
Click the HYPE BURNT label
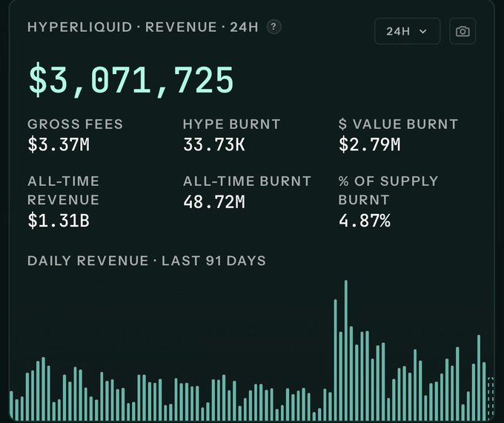(x=232, y=124)
